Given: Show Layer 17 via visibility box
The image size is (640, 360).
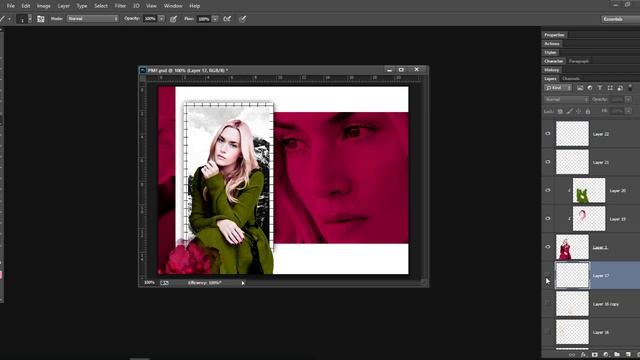Looking at the screenshot, I should point(548,276).
